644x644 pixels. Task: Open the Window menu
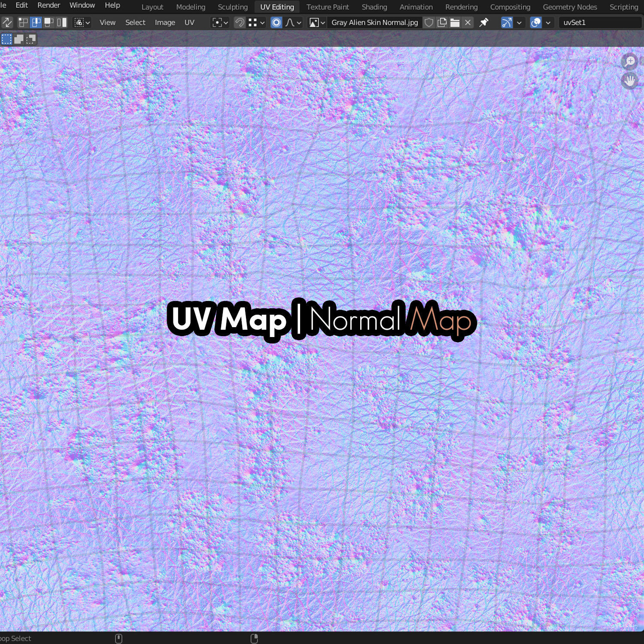coord(82,5)
